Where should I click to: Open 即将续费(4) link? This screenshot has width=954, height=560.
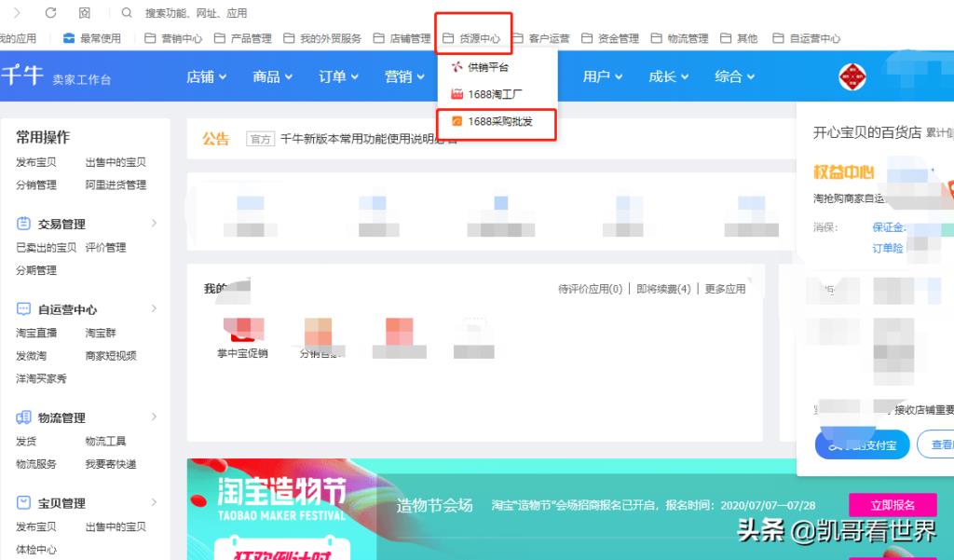(x=663, y=289)
